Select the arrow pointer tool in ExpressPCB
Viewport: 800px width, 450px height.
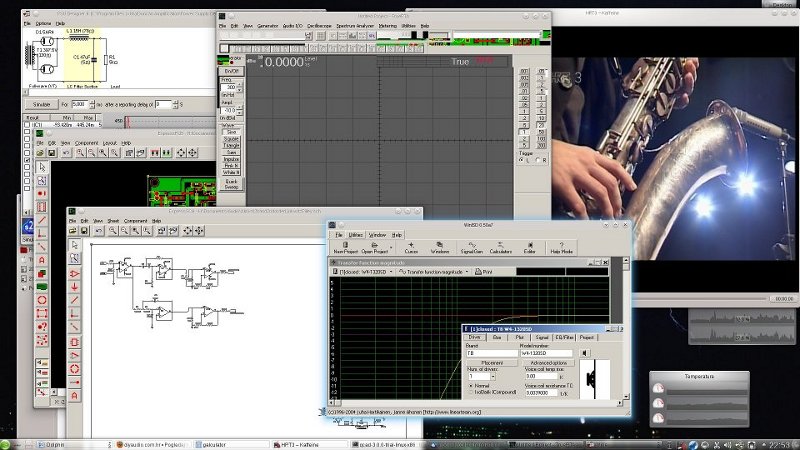[42, 167]
